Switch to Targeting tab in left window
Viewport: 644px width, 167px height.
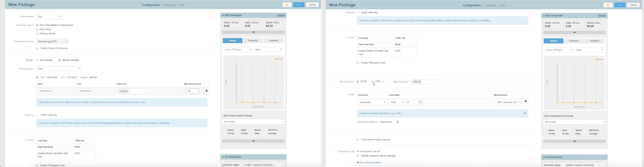click(170, 5)
